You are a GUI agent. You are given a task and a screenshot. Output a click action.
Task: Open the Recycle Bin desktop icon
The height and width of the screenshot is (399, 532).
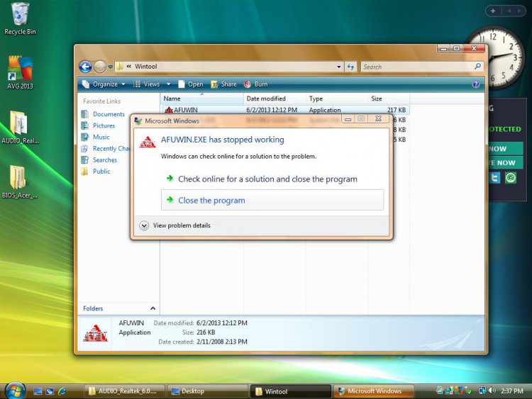[x=20, y=18]
